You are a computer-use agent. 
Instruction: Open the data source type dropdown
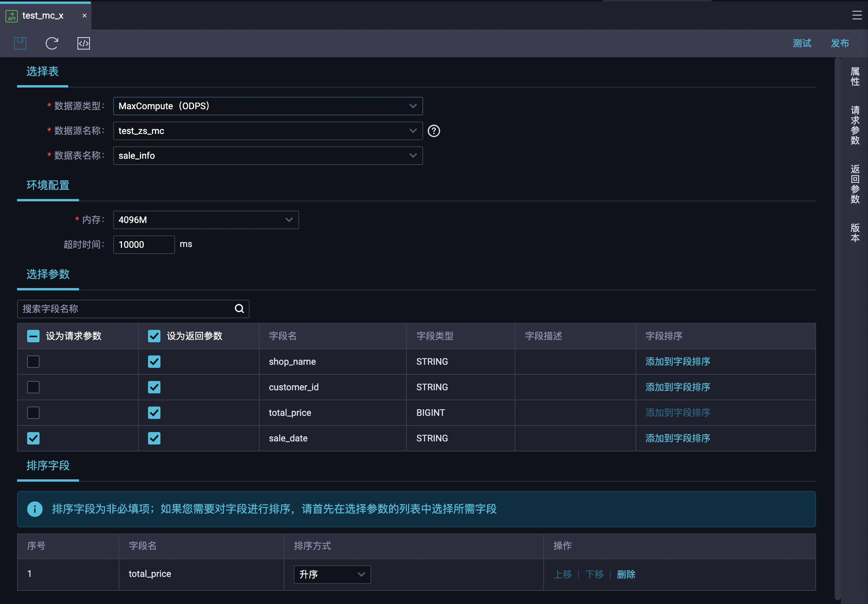tap(268, 106)
